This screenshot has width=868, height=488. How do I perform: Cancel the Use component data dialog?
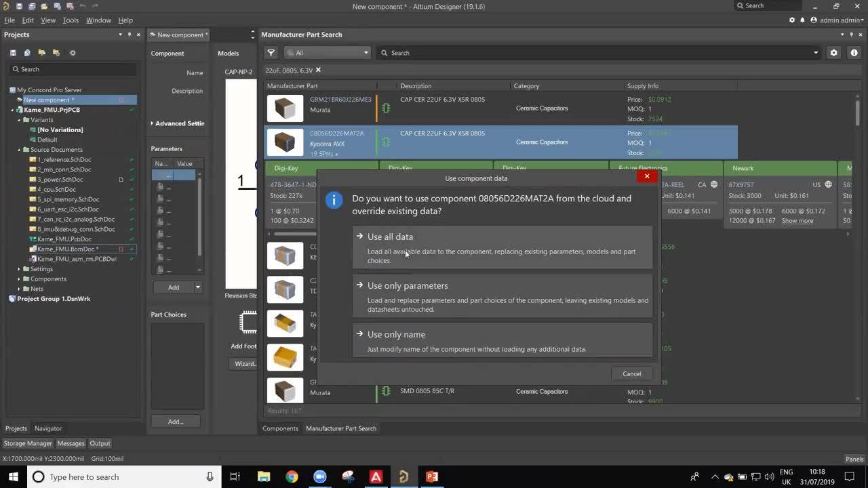tap(631, 373)
